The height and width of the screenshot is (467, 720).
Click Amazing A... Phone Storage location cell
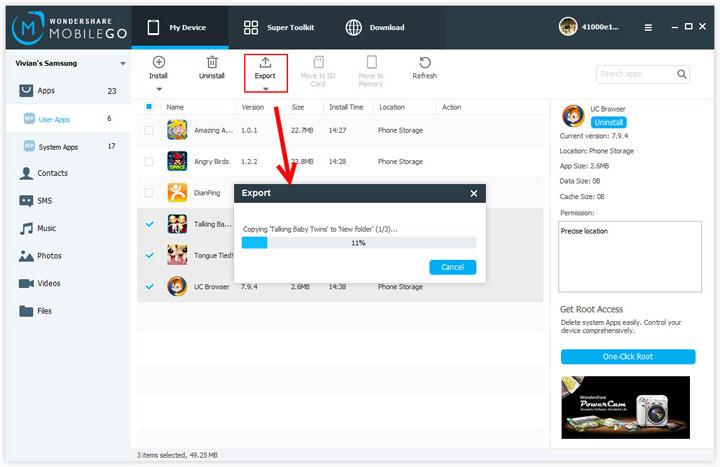click(400, 130)
